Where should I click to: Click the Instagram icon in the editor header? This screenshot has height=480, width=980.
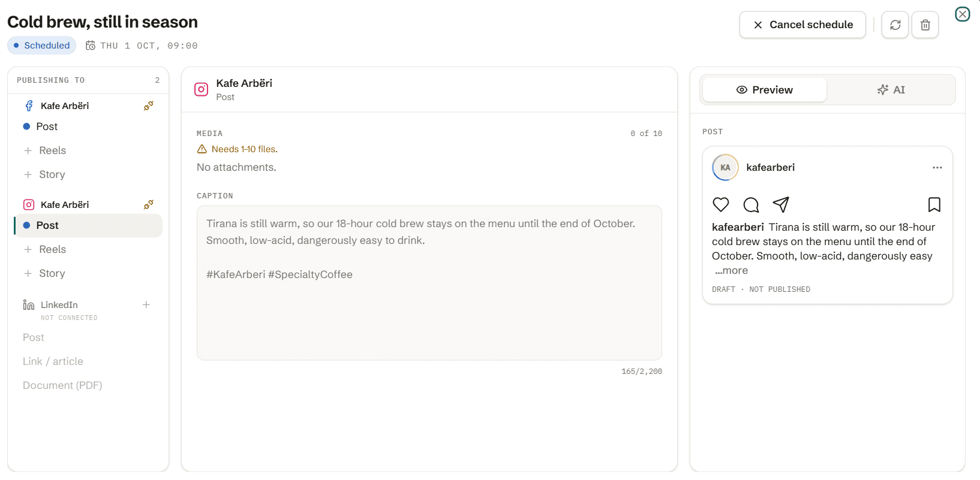[202, 89]
